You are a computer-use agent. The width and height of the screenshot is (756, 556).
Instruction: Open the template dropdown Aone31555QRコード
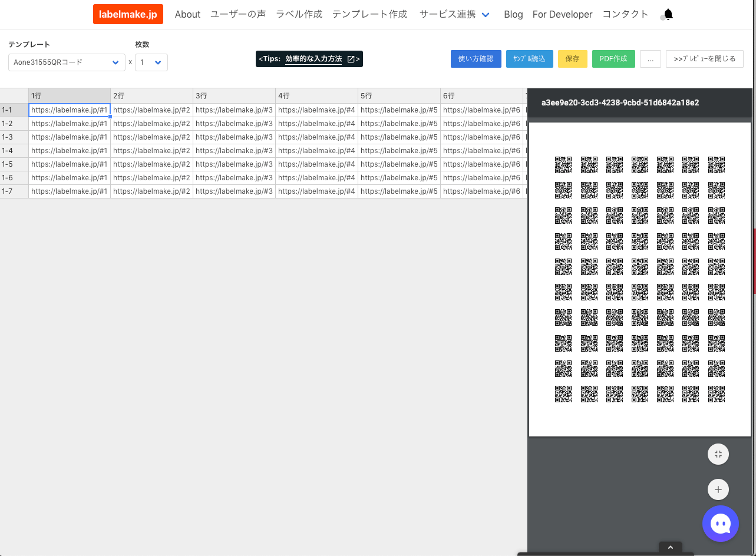pos(67,62)
